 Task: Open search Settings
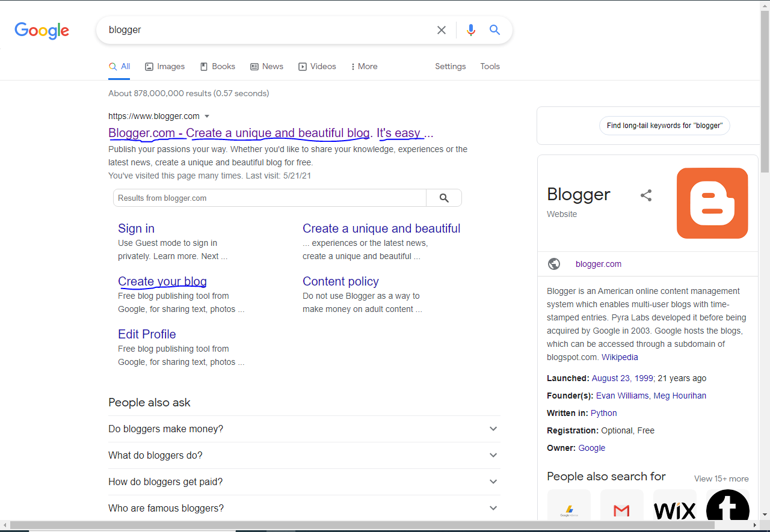(451, 67)
